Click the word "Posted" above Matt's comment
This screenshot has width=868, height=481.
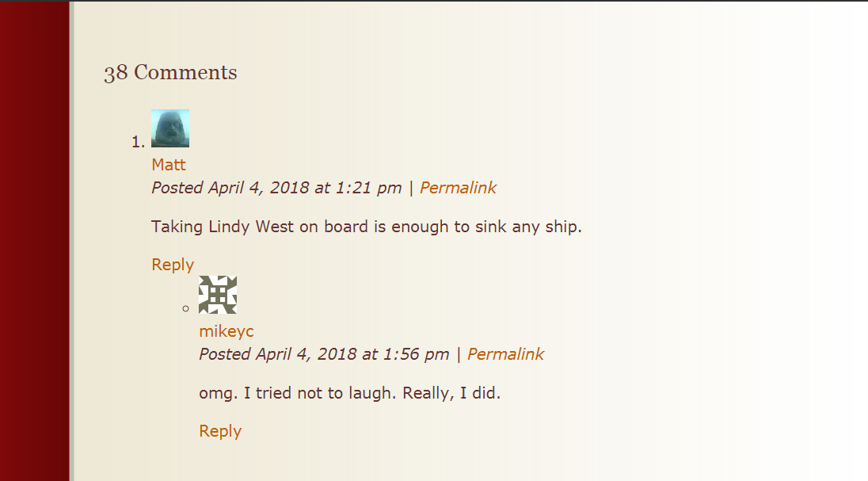point(177,188)
